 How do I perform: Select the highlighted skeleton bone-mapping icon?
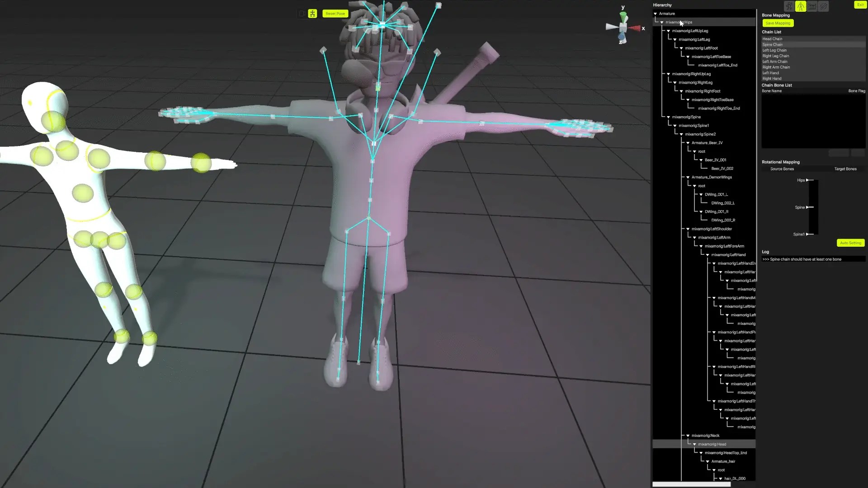801,6
